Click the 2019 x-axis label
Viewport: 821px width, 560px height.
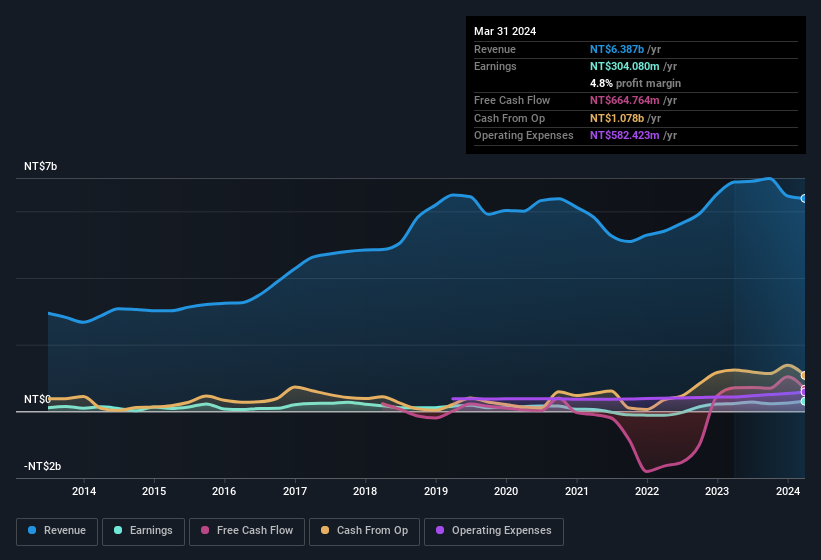click(x=436, y=491)
